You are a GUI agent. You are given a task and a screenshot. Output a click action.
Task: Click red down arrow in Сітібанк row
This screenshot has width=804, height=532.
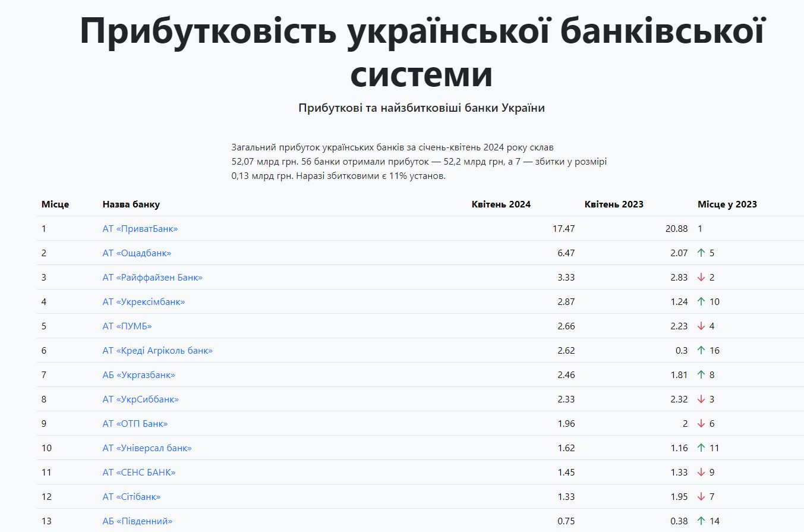(x=701, y=497)
